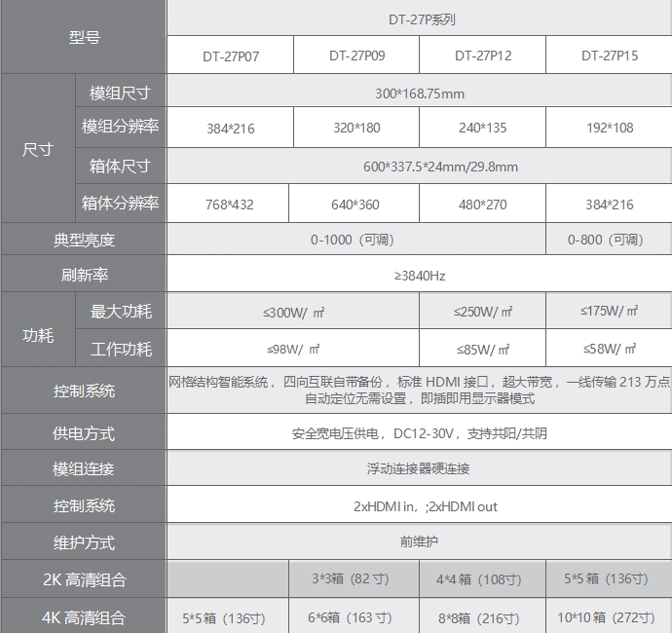Screen dimensions: 672x633
Task: Click the ≥3840Hz refresh rate value
Action: tap(419, 276)
